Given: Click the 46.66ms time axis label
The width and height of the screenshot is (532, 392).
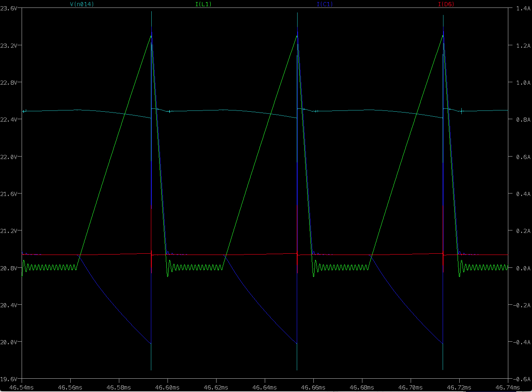Looking at the screenshot, I should pyautogui.click(x=313, y=387).
